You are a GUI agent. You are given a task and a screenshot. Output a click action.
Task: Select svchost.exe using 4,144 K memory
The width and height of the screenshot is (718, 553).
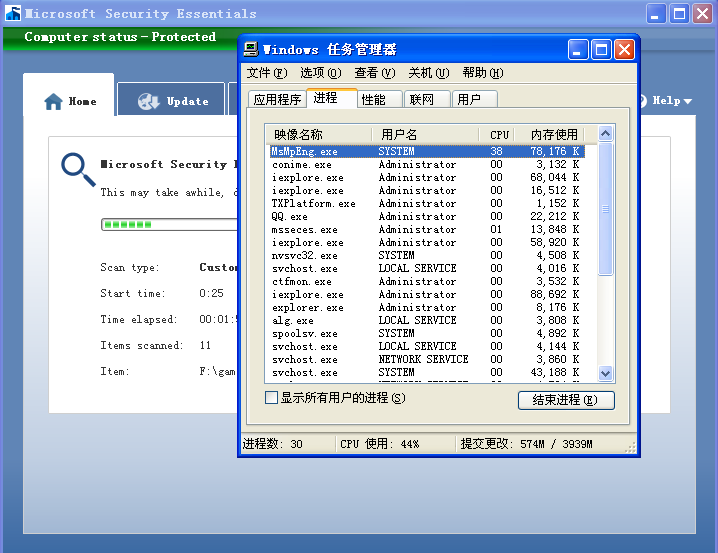(x=427, y=347)
